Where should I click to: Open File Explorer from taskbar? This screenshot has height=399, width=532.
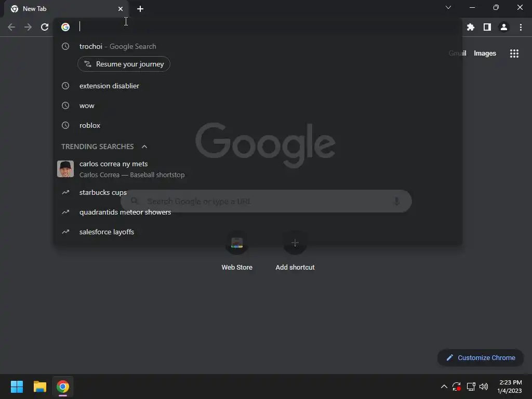39,387
